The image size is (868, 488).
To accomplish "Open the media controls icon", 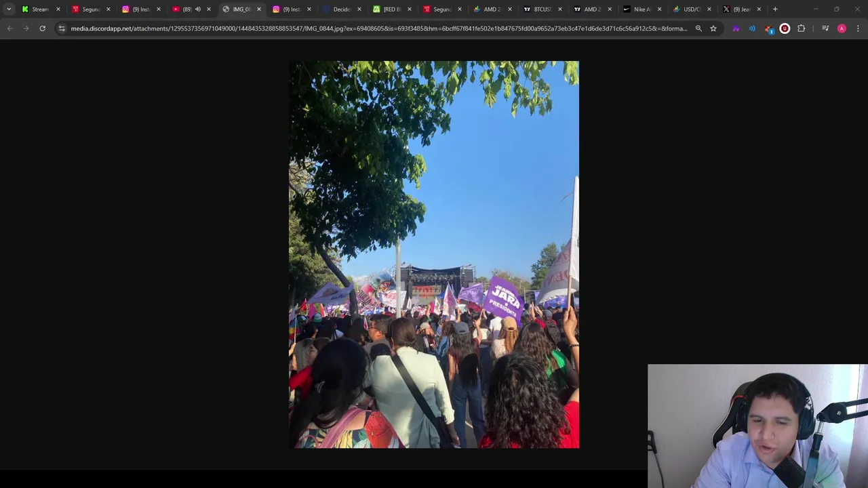I will coord(825,28).
